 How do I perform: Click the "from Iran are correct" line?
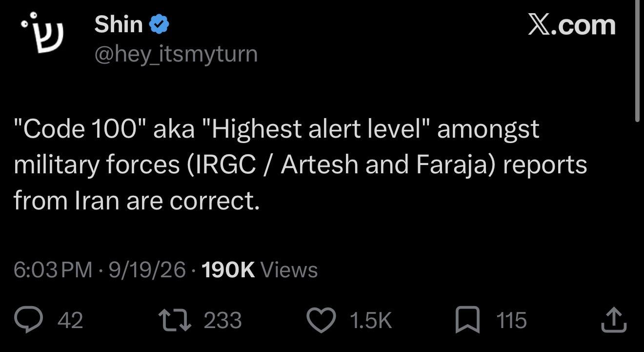(x=137, y=201)
